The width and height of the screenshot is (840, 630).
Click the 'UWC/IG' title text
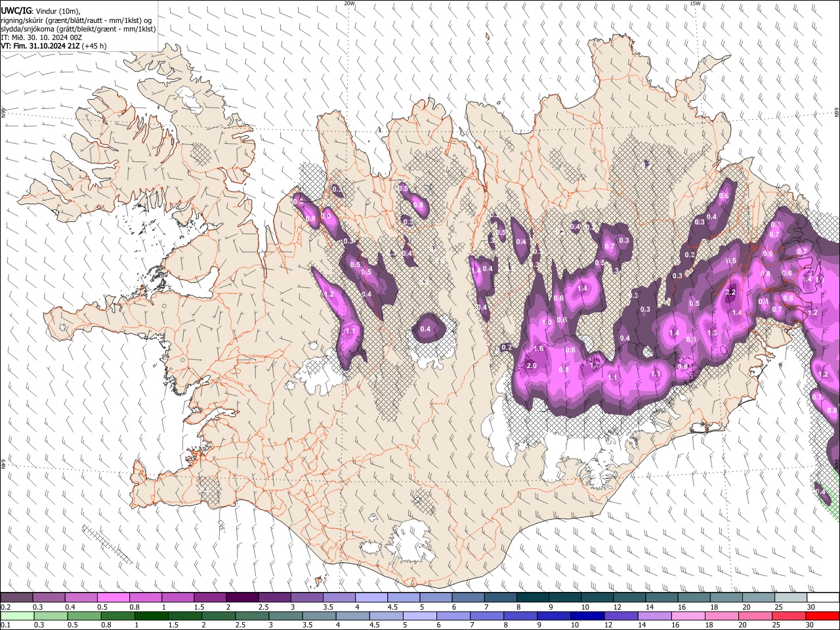coord(16,10)
